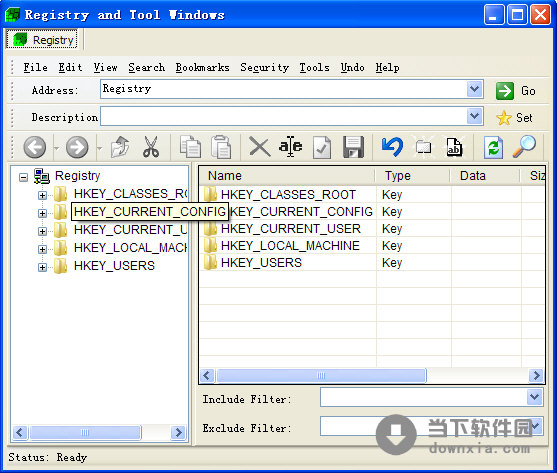Click in the Description input field
Viewport: 557px width, 473px height.
283,116
